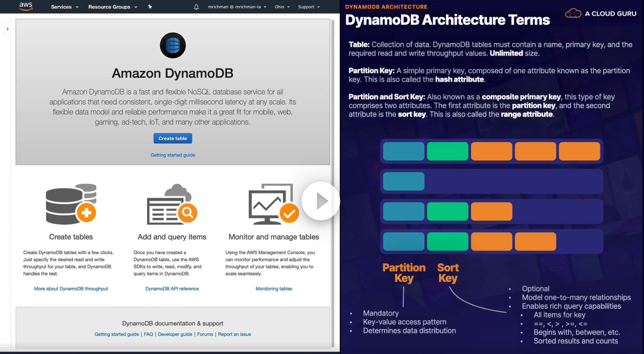The width and height of the screenshot is (644, 354).
Task: Open the Services dropdown menu
Action: (65, 7)
